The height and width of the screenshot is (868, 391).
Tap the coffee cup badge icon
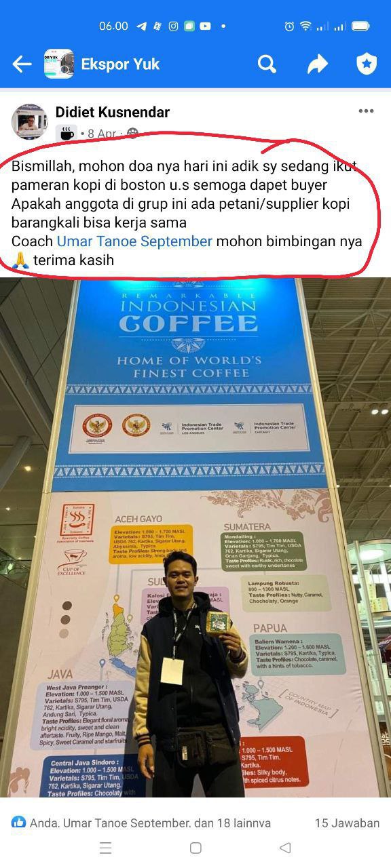click(66, 134)
